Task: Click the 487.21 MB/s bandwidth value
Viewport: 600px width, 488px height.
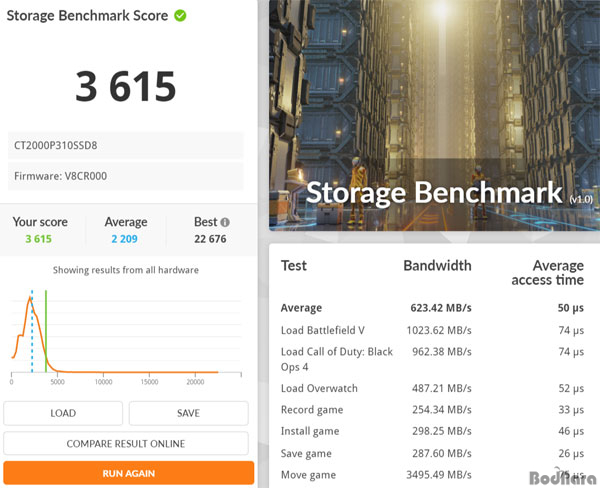Action: click(442, 388)
